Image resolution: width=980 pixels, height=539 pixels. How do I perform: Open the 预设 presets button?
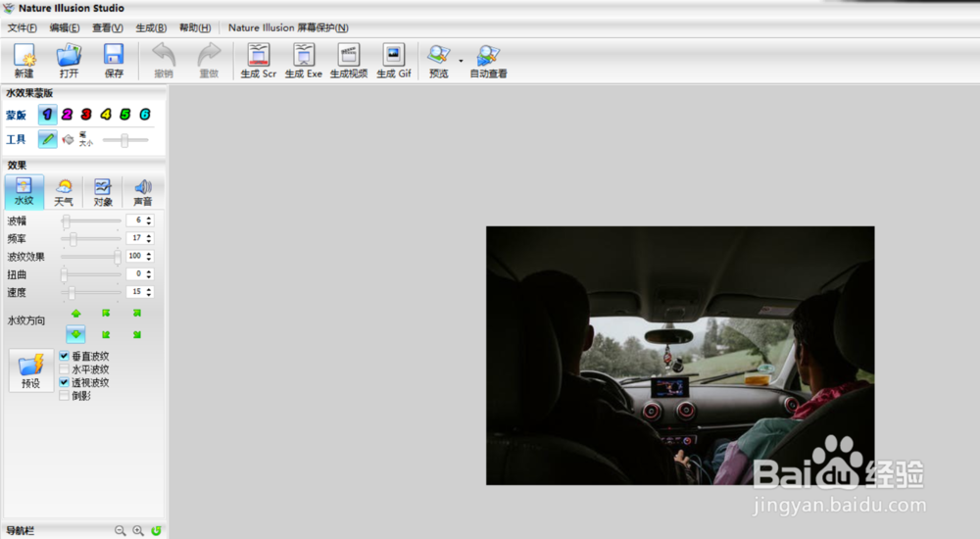[30, 370]
